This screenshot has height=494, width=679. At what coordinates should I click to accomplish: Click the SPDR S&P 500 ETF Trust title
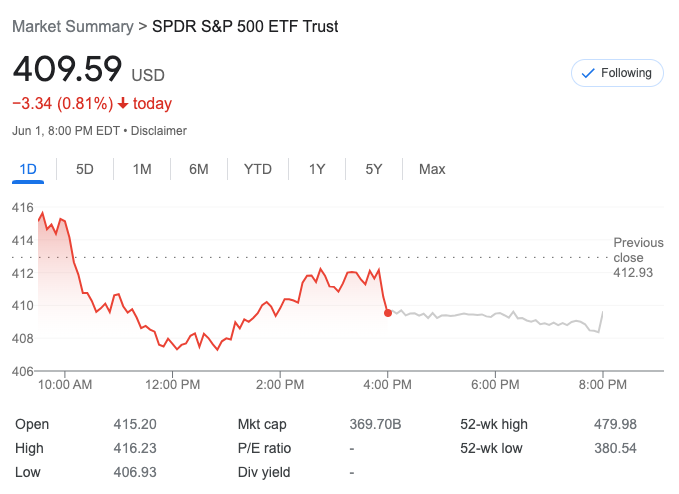tap(245, 26)
